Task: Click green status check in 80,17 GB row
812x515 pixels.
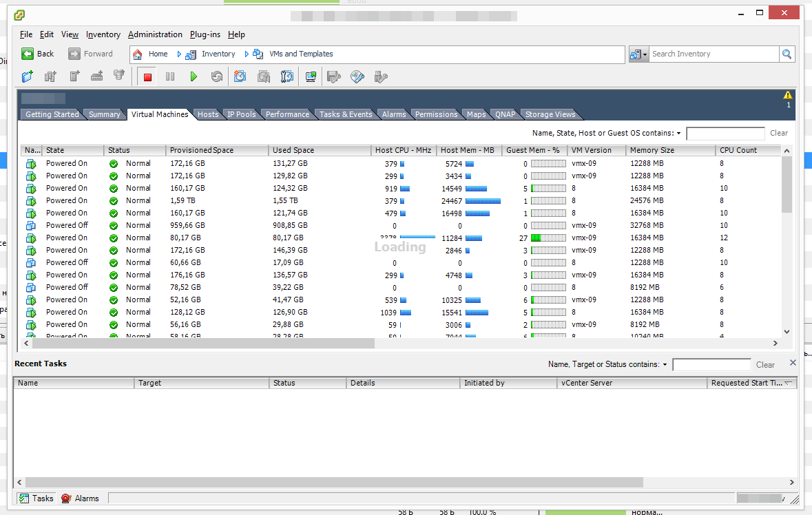Action: [x=114, y=238]
